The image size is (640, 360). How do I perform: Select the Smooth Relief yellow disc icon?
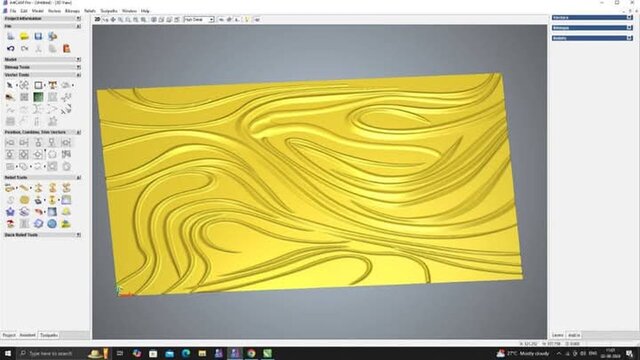24,200
